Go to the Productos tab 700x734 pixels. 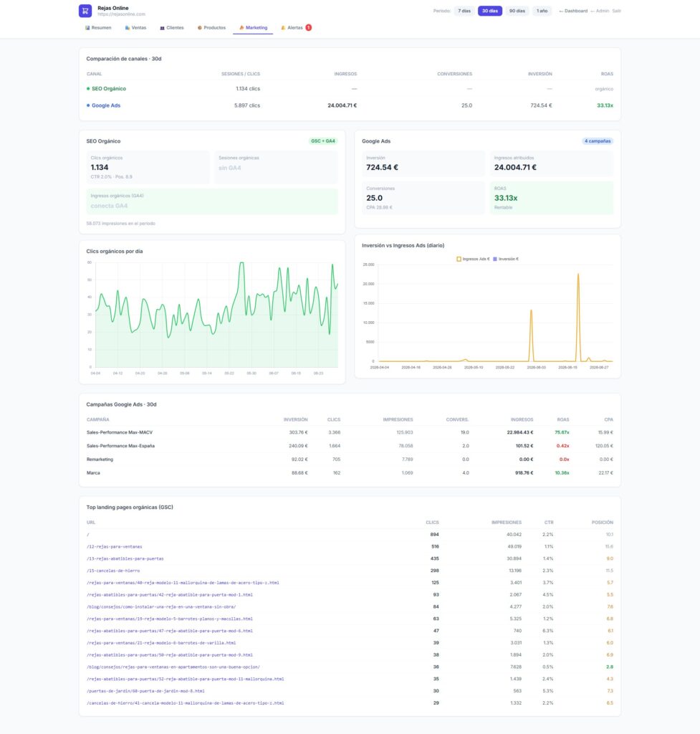[x=211, y=28]
